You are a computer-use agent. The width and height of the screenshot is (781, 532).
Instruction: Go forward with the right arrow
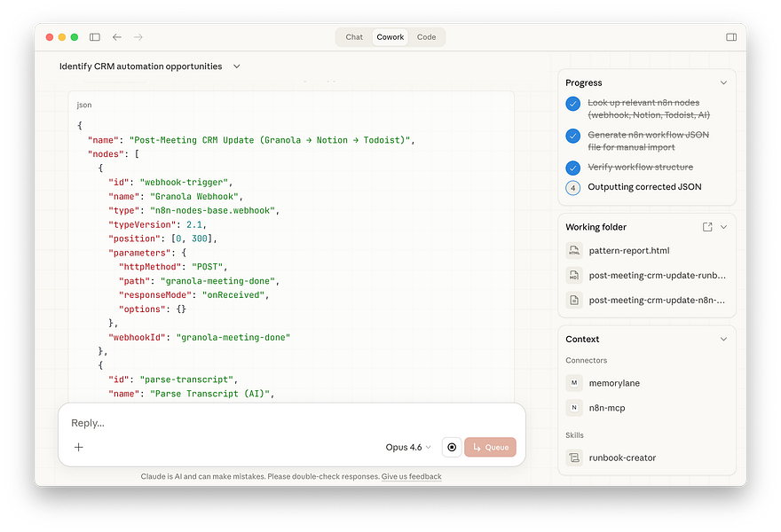pos(138,37)
